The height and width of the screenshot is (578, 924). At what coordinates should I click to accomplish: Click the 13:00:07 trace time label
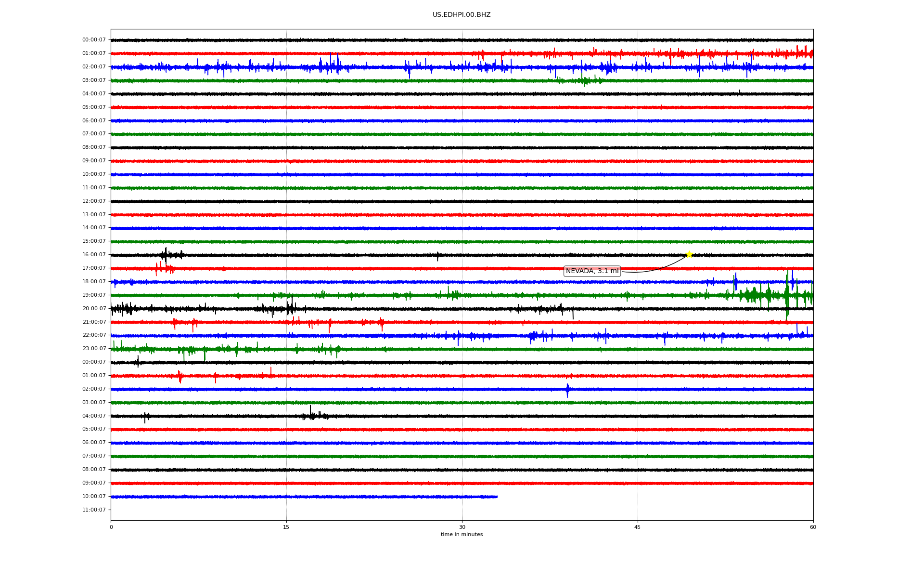click(x=94, y=215)
